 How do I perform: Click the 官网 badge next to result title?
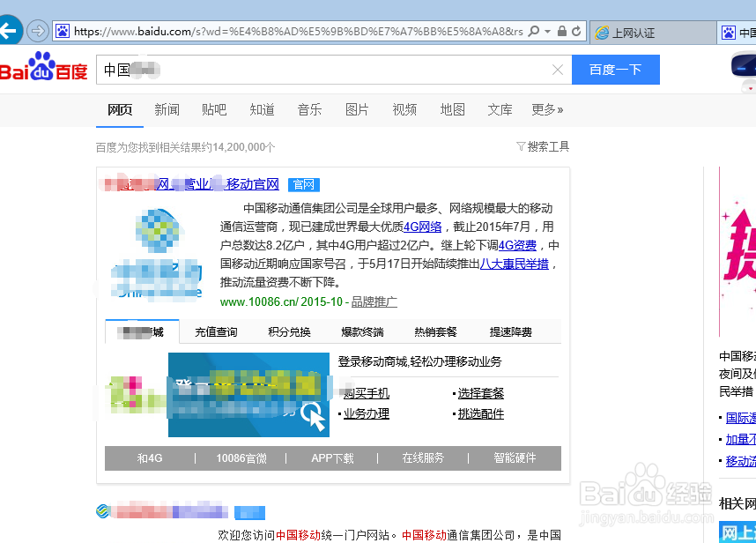(304, 185)
